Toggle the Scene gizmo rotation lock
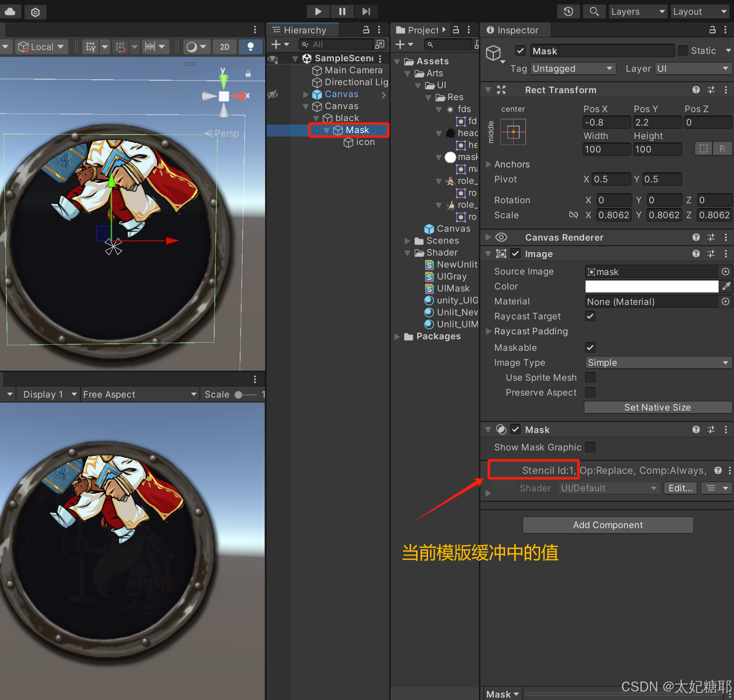 click(248, 74)
